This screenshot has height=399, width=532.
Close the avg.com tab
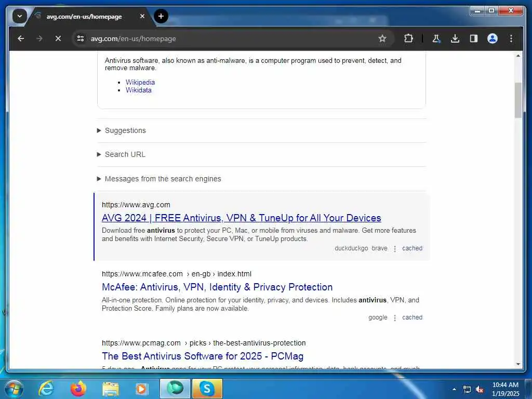point(142,16)
